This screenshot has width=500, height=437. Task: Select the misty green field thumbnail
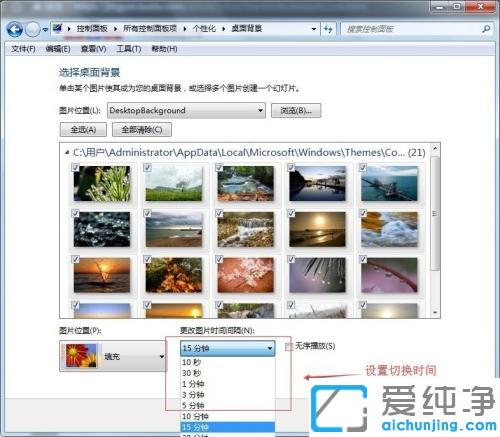click(x=174, y=184)
